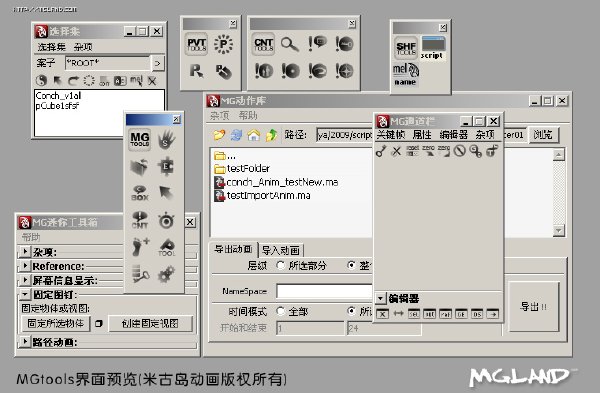This screenshot has height=393, width=600.
Task: Expand the 路径动画 section
Action: 25,341
